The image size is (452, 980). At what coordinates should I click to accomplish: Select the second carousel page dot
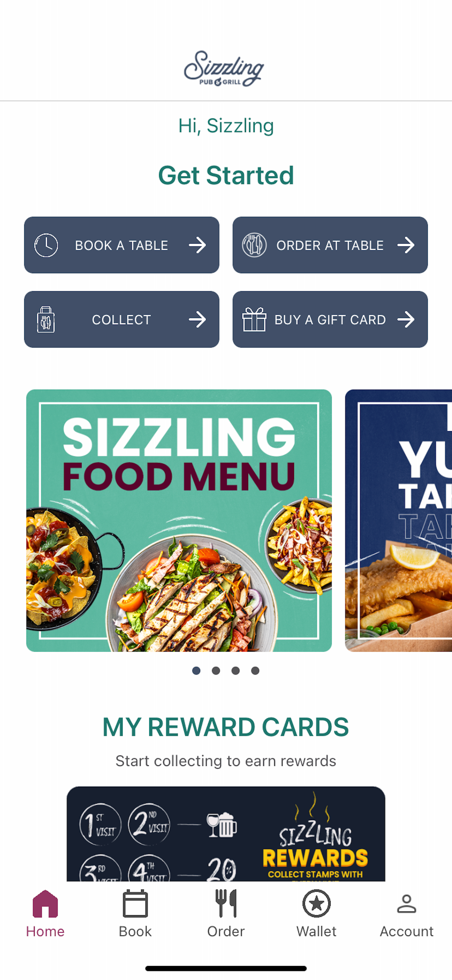[216, 671]
